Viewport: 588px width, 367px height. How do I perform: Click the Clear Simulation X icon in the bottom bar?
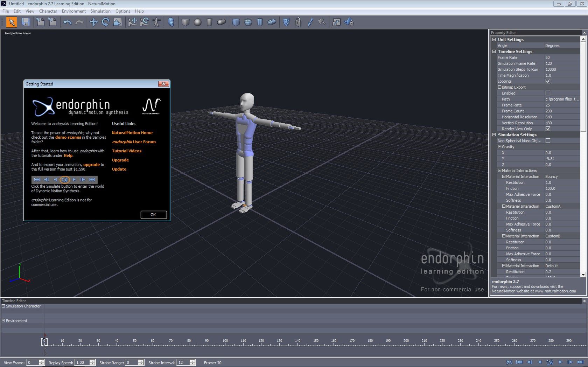tap(509, 362)
